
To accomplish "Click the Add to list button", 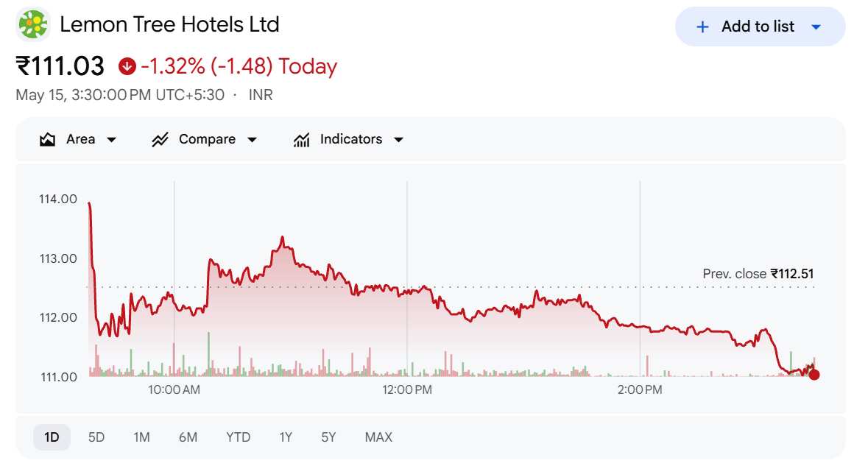I will [x=760, y=27].
